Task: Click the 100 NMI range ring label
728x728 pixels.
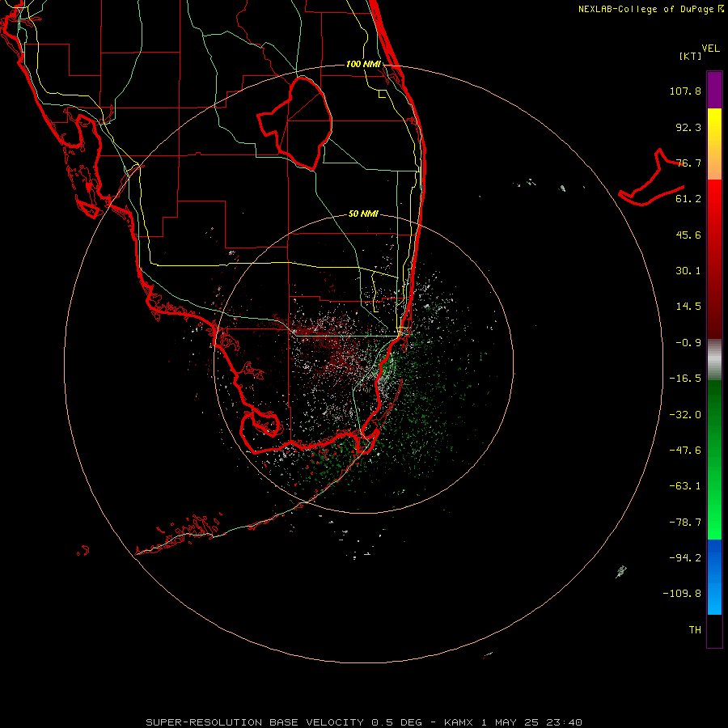Action: 363,64
